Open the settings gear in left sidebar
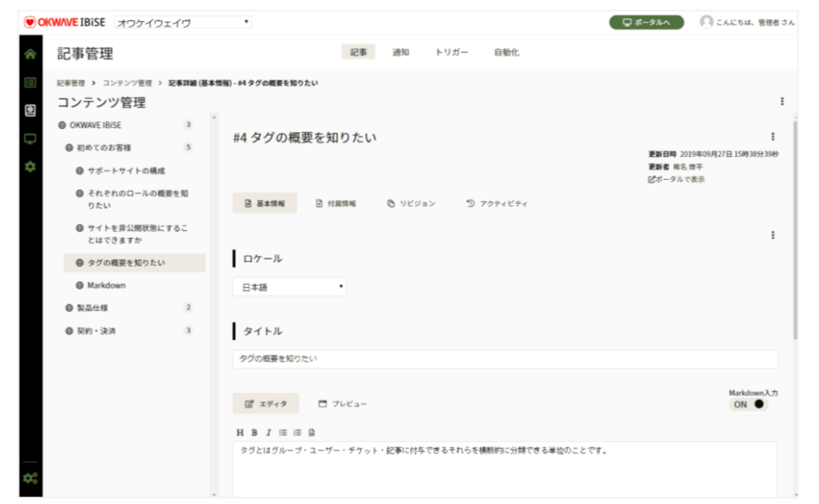This screenshot has width=819, height=504. tap(31, 166)
